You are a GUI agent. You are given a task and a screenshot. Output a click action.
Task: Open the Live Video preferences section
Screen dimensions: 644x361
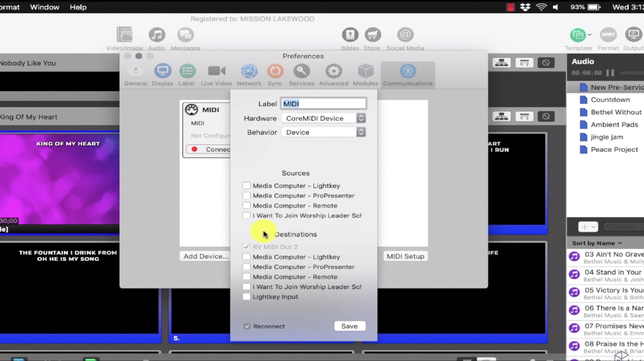tap(216, 75)
